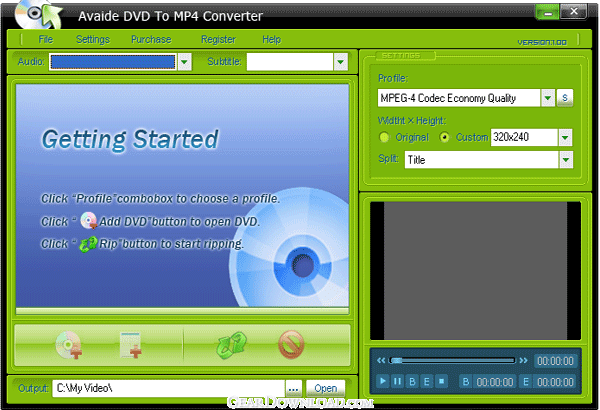Screen dimensions: 600x410
Task: Click the app logo disc icon
Action: pos(38,15)
